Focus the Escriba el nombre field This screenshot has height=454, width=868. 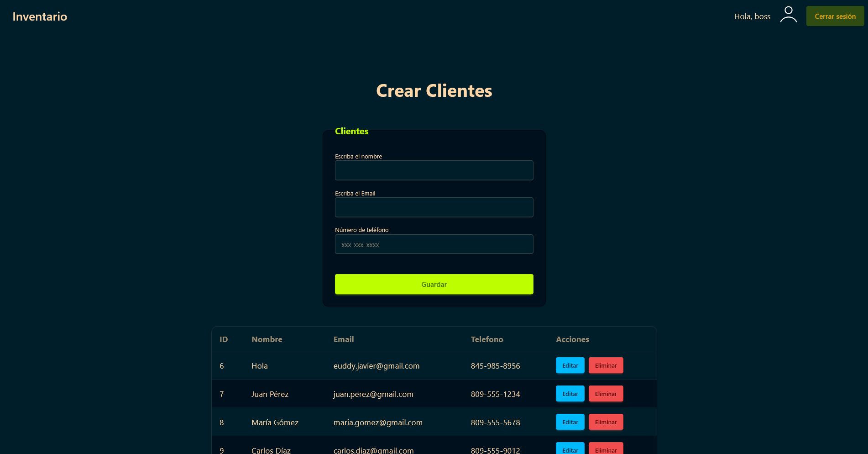pos(434,170)
